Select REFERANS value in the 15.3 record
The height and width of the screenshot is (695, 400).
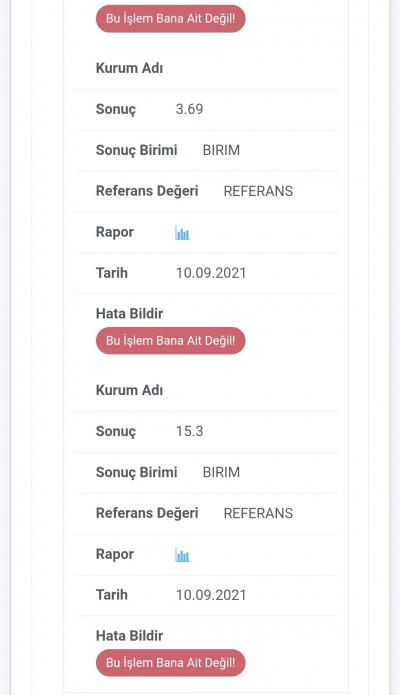(258, 513)
